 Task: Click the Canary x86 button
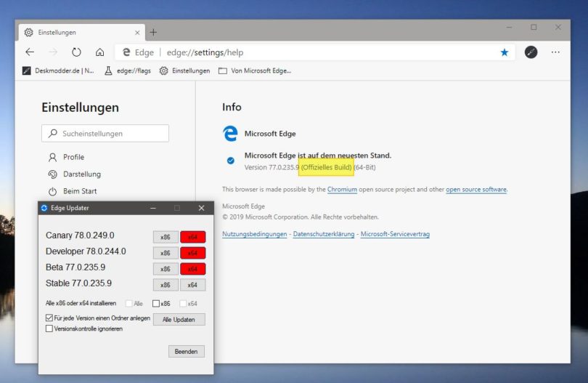point(166,237)
